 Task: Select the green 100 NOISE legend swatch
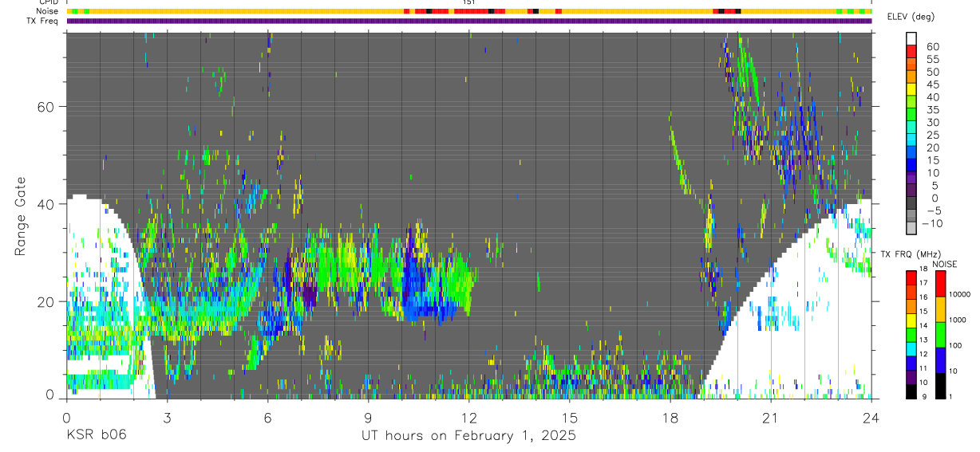pyautogui.click(x=941, y=335)
